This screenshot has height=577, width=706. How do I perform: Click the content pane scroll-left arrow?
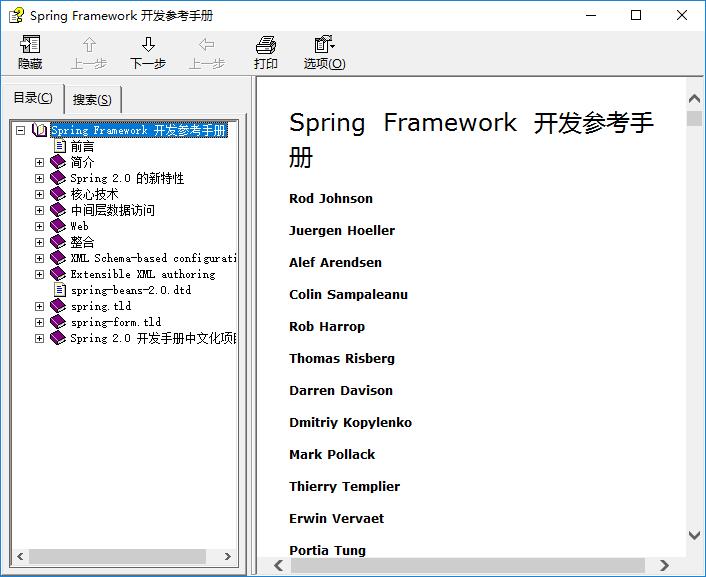click(279, 565)
